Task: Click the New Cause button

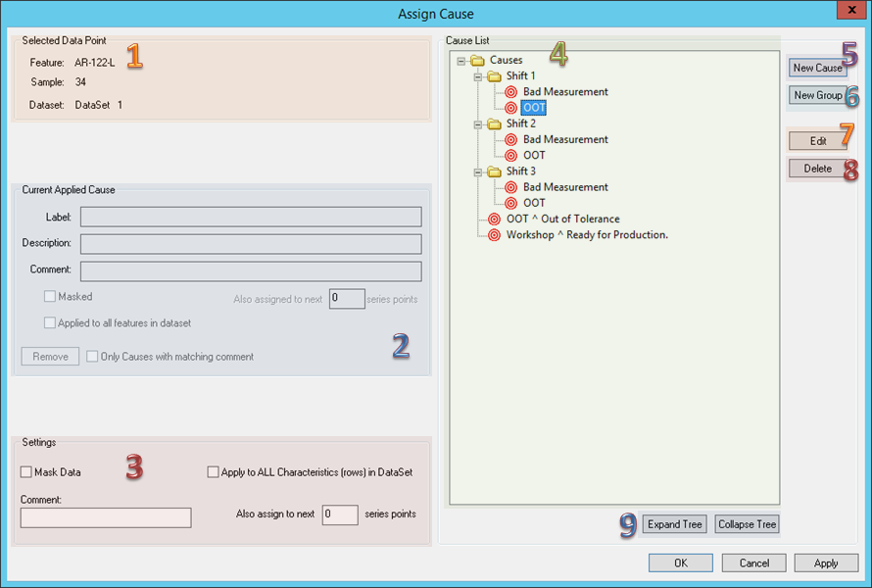Action: pyautogui.click(x=817, y=69)
